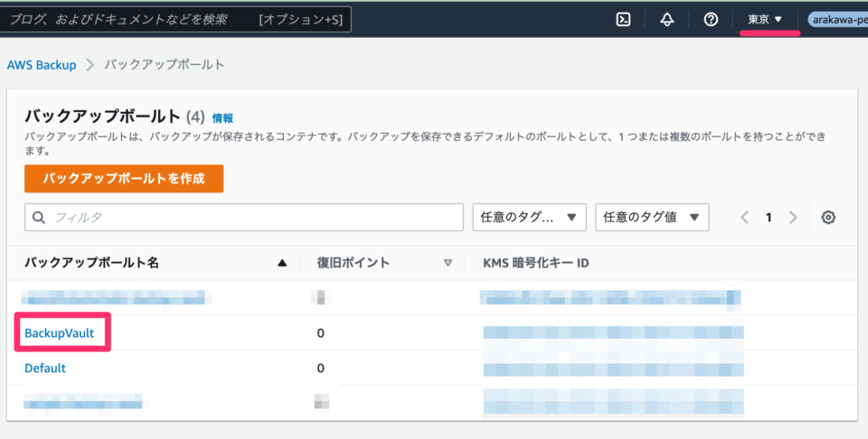The width and height of the screenshot is (868, 439).
Task: Click recovery point count in Default row
Action: coord(320,369)
